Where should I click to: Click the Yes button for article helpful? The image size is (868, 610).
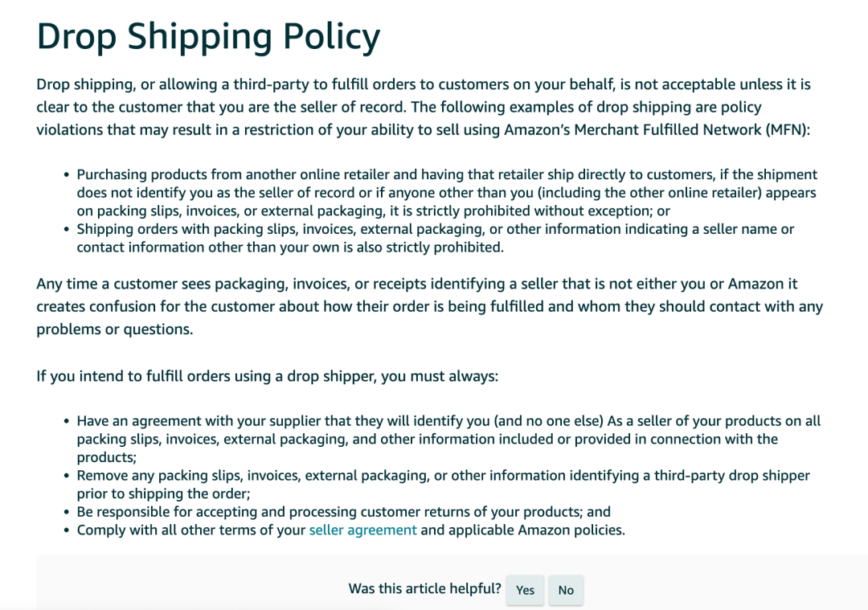[x=525, y=590]
